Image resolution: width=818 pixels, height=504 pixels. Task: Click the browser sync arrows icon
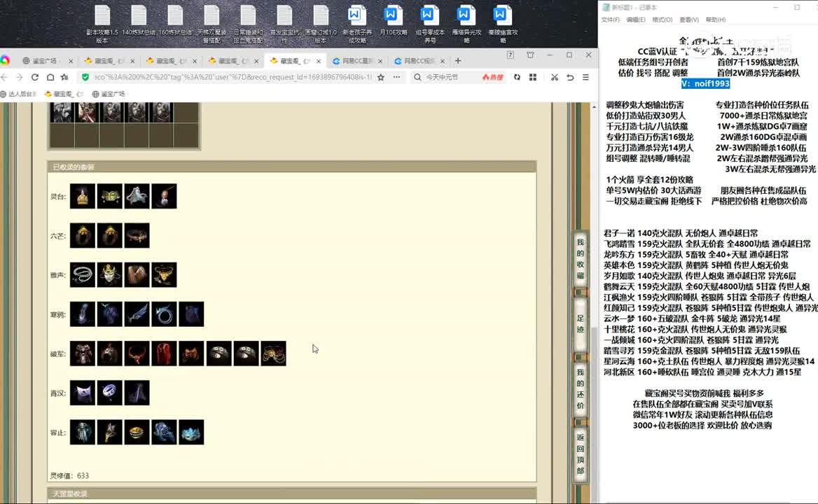coord(516,77)
